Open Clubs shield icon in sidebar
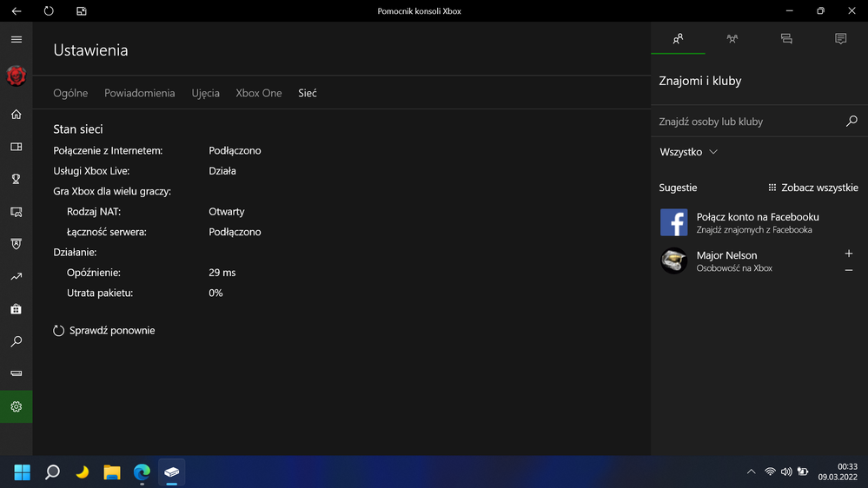This screenshot has width=868, height=488. click(x=16, y=244)
